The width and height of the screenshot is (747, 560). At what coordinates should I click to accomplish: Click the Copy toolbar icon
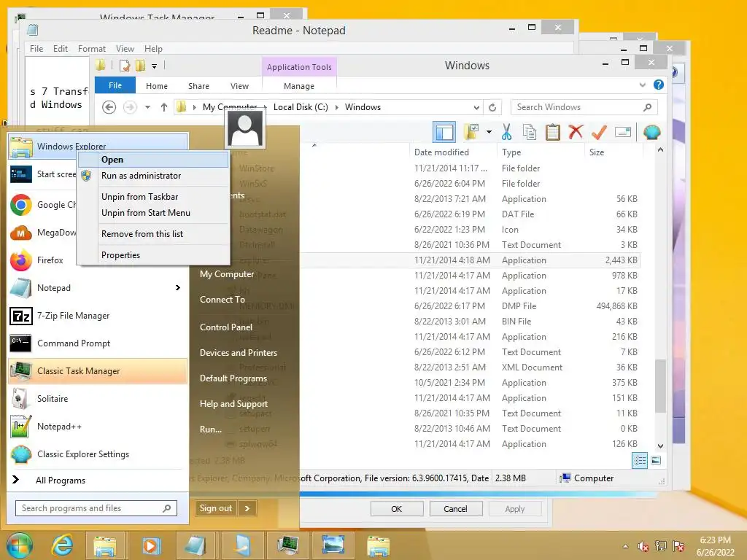click(x=530, y=132)
